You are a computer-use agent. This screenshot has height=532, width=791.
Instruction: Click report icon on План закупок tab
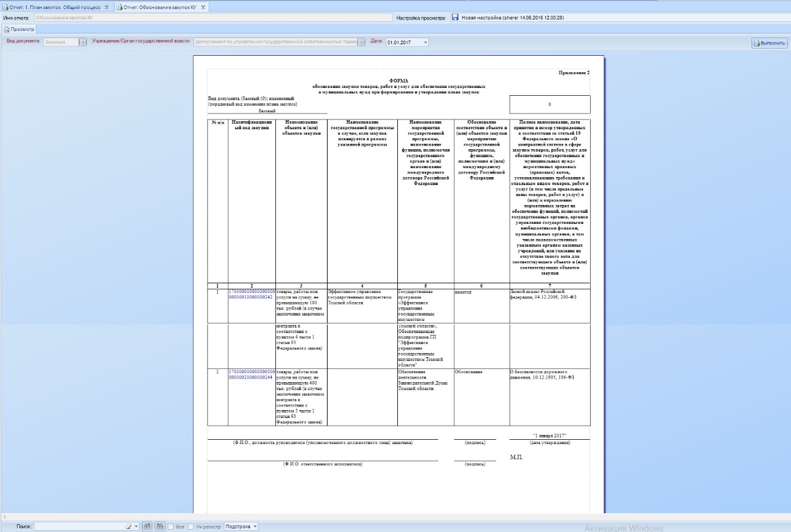(5, 7)
